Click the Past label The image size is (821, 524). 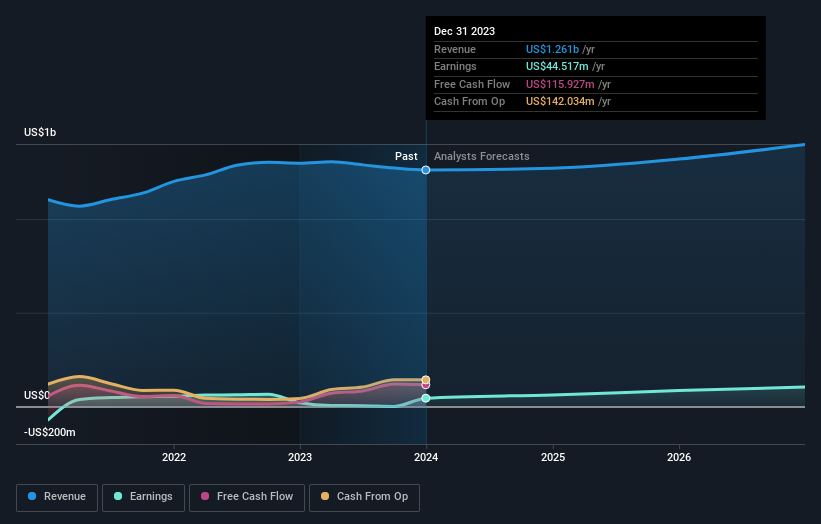click(406, 157)
